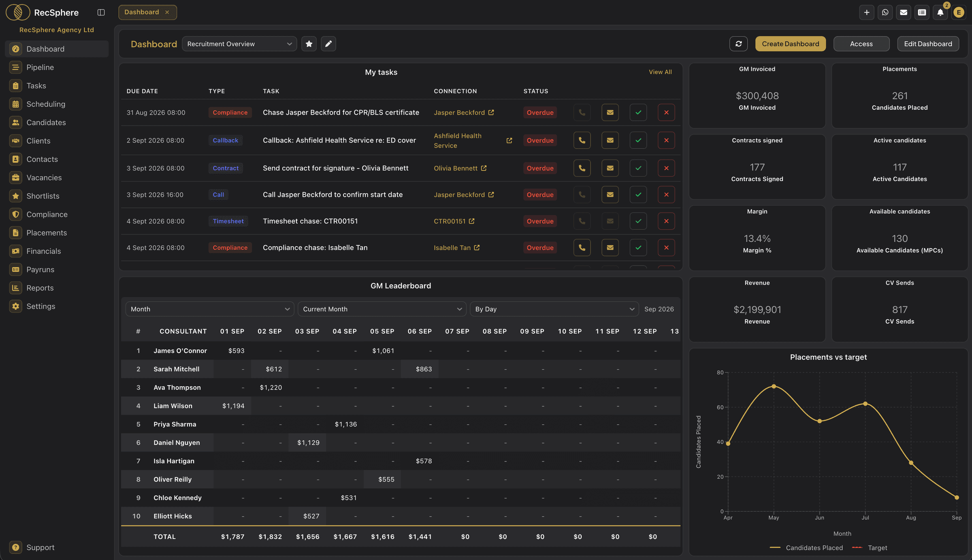
Task: Expand the Current Month dropdown
Action: tap(382, 309)
